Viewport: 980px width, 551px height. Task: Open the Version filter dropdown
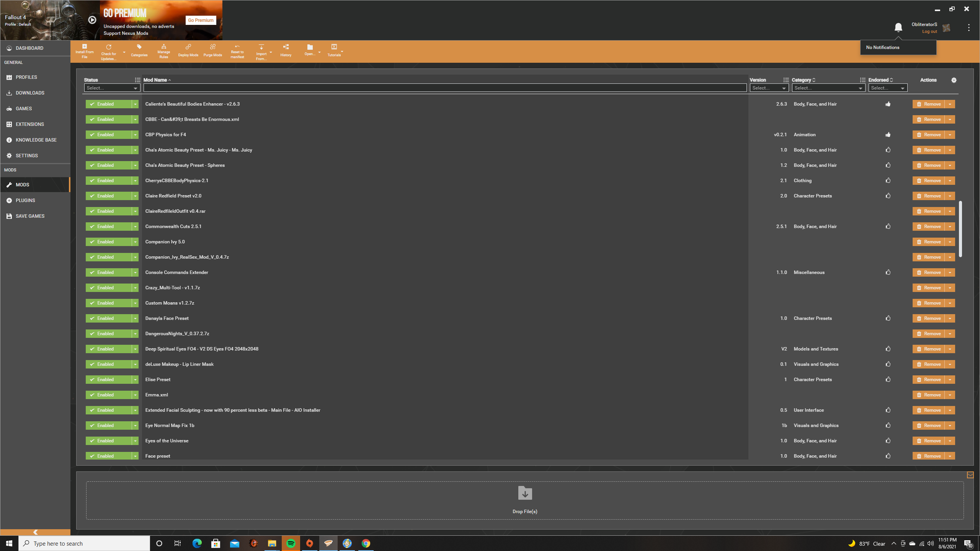pyautogui.click(x=769, y=88)
